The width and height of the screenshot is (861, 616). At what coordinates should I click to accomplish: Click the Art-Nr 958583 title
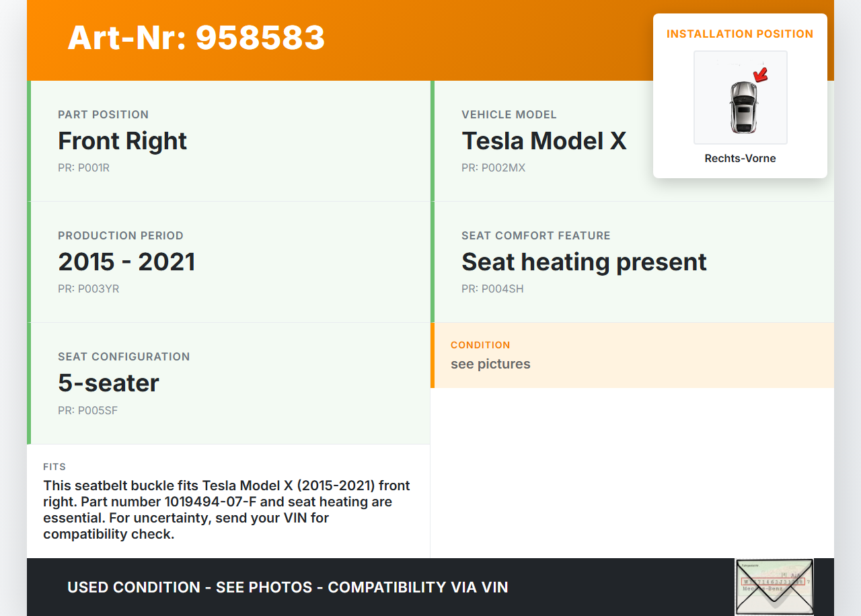(196, 38)
